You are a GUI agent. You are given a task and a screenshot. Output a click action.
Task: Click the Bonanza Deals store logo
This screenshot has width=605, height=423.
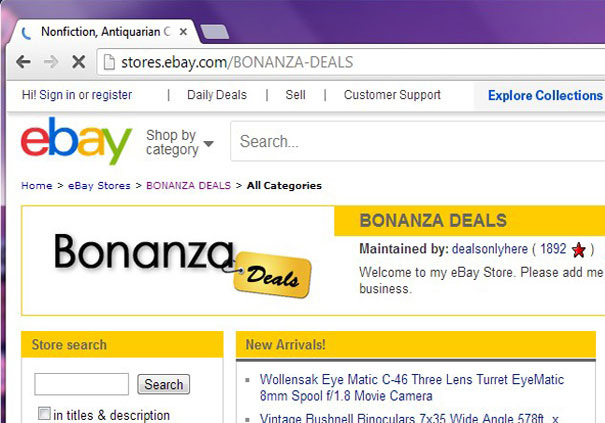click(x=180, y=262)
